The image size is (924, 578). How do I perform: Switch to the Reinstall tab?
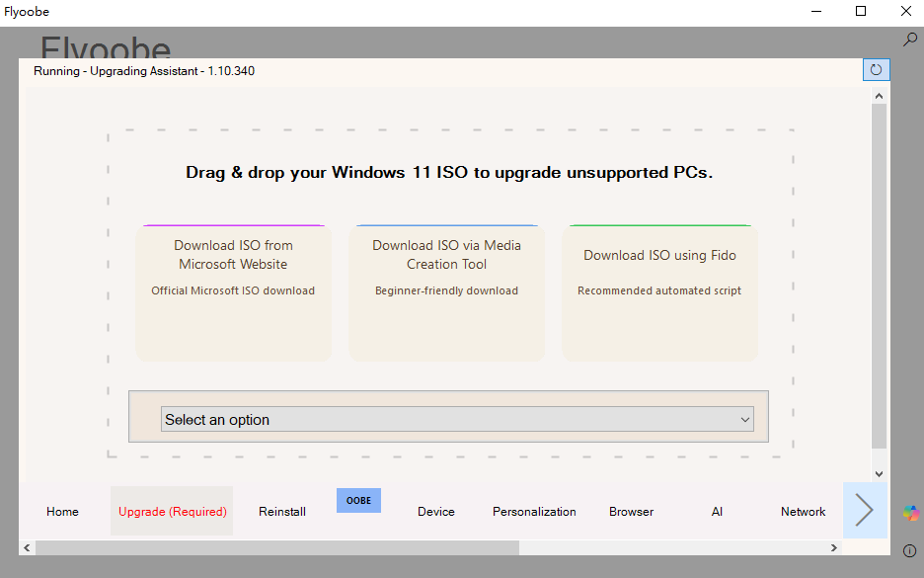281,512
